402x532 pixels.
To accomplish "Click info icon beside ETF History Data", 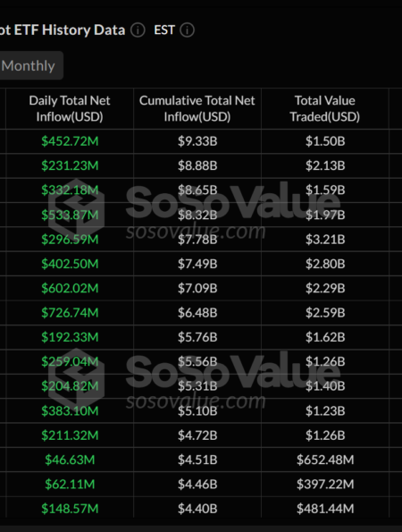I will point(138,30).
